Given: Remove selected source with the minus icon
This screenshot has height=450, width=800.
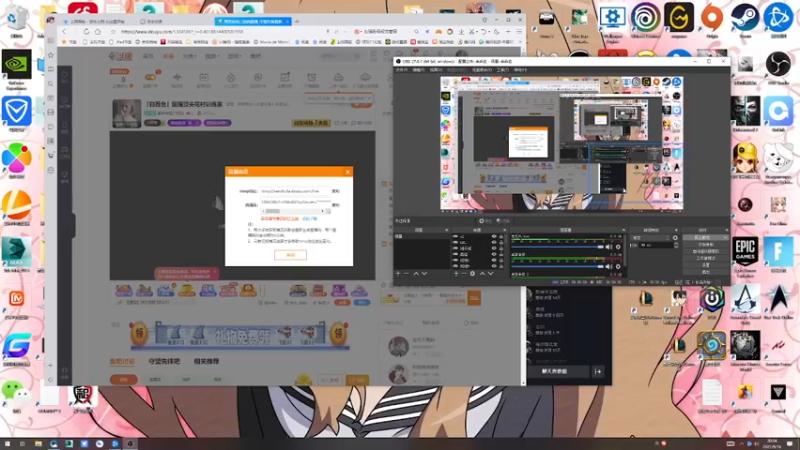Looking at the screenshot, I should pos(464,273).
